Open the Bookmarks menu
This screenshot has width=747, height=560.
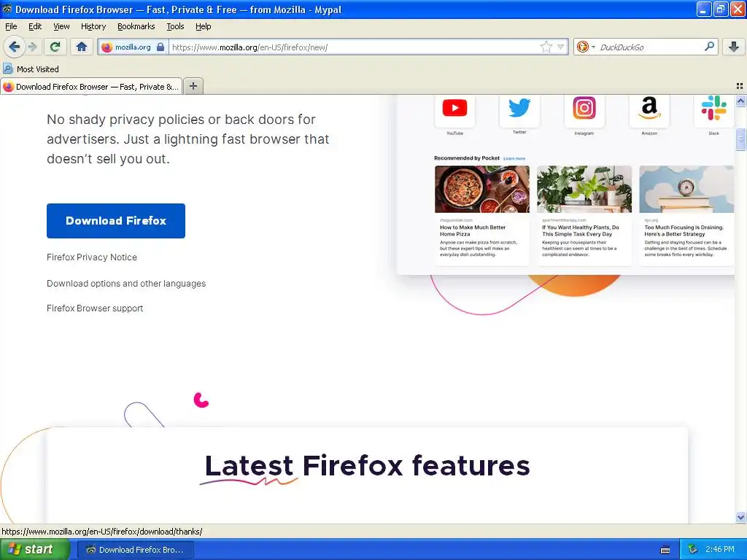(136, 26)
